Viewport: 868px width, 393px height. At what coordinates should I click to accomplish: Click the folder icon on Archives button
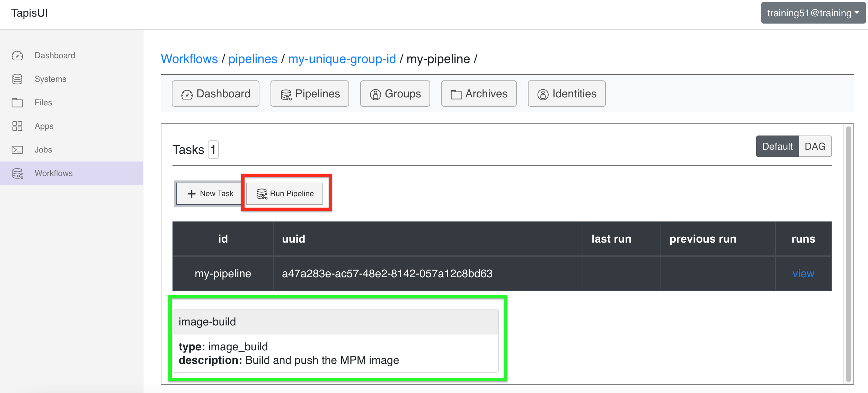pyautogui.click(x=456, y=94)
